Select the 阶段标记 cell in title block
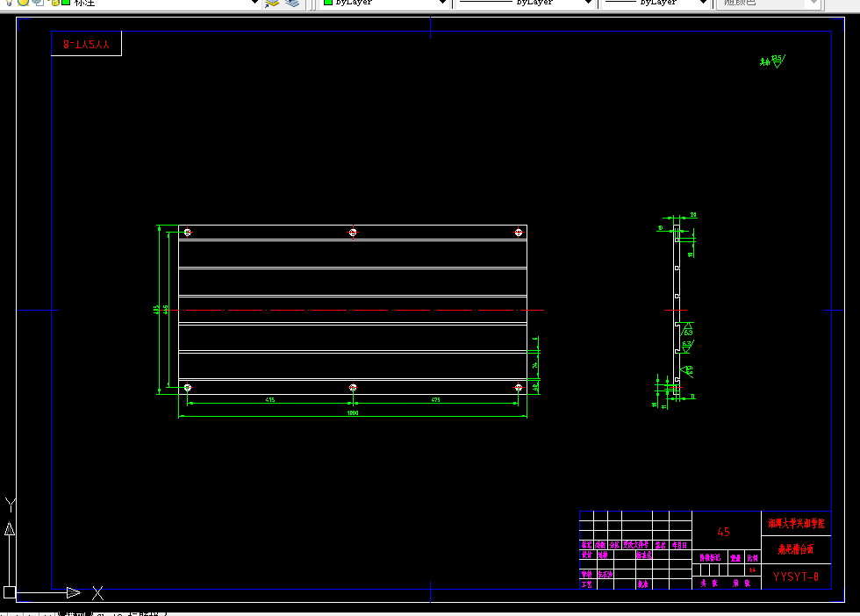The image size is (860, 616). click(x=710, y=558)
